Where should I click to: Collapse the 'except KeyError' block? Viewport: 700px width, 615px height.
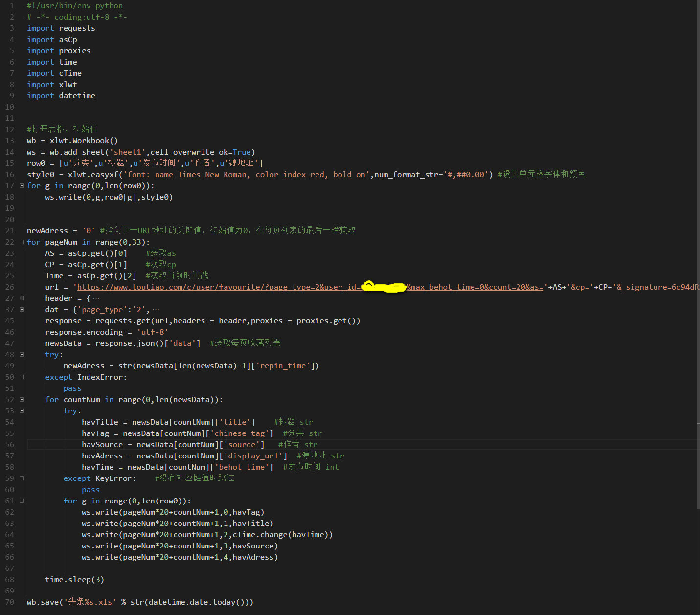tap(22, 478)
